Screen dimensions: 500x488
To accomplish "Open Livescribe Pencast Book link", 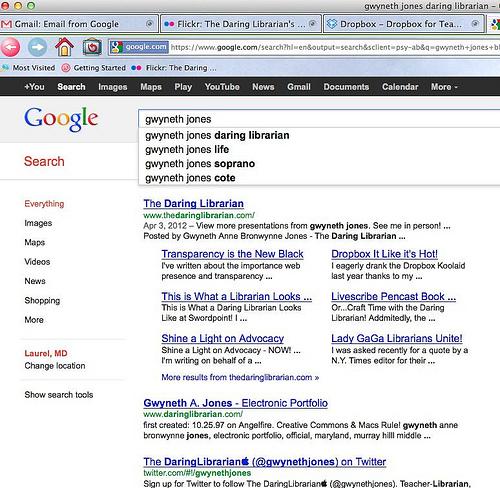I will (393, 296).
